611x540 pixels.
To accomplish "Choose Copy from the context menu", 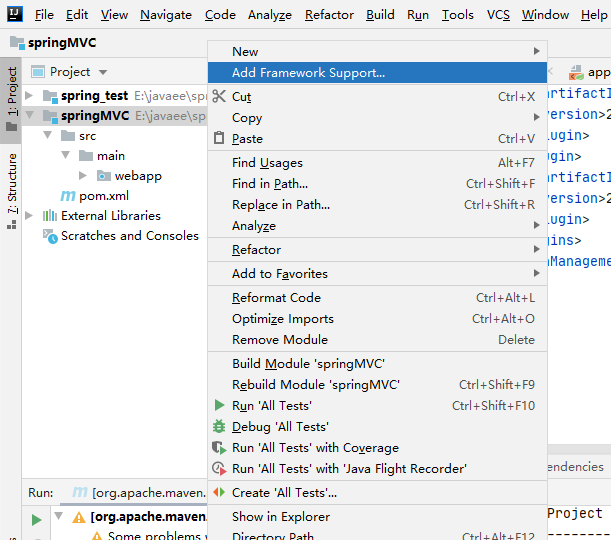I will pos(377,117).
